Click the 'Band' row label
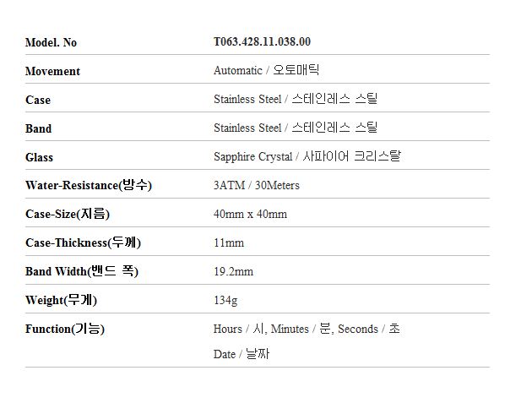This screenshot has height=414, width=532. tap(38, 128)
